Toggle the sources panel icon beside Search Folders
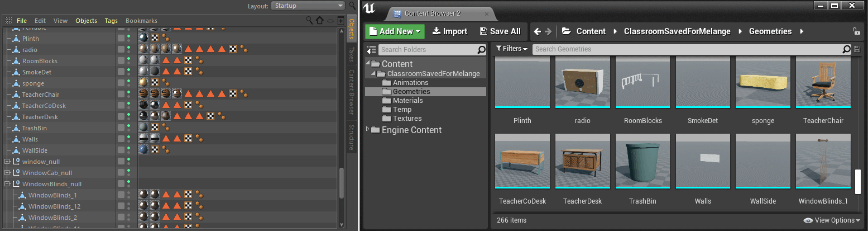This screenshot has height=231, width=868. pos(372,50)
